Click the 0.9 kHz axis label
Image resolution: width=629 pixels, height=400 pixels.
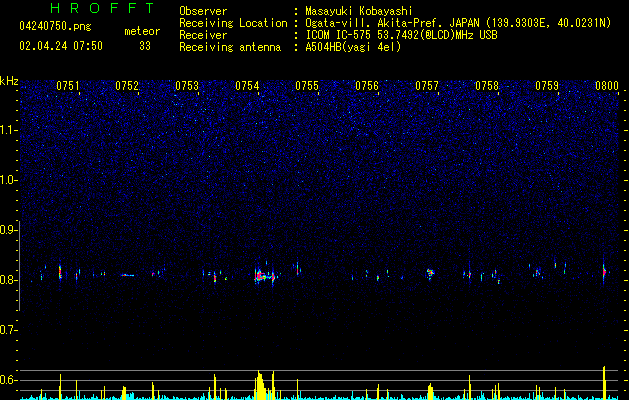tap(9, 230)
